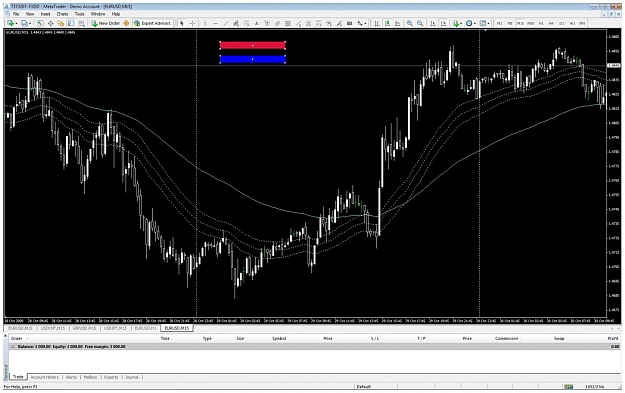Open the Journal terminal tab
This screenshot has height=393, width=625.
[132, 377]
